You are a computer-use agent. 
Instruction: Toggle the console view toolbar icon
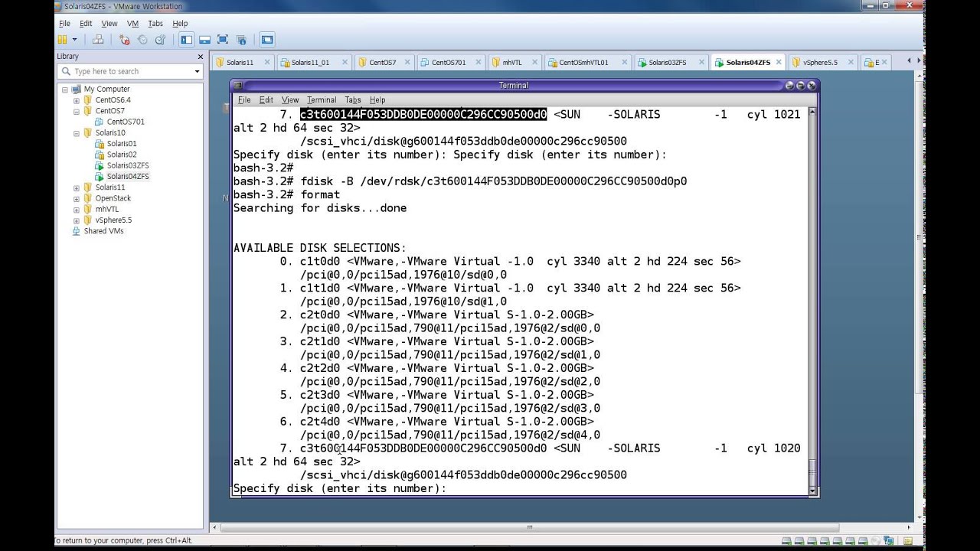pos(267,40)
